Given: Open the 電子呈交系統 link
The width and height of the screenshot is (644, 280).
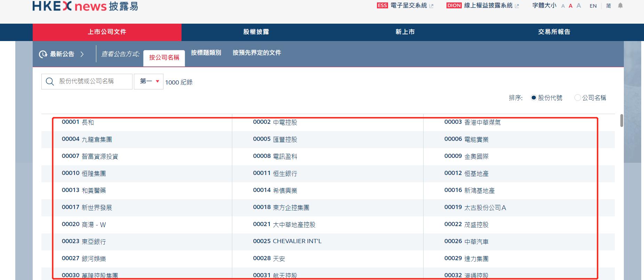Looking at the screenshot, I should tap(409, 6).
